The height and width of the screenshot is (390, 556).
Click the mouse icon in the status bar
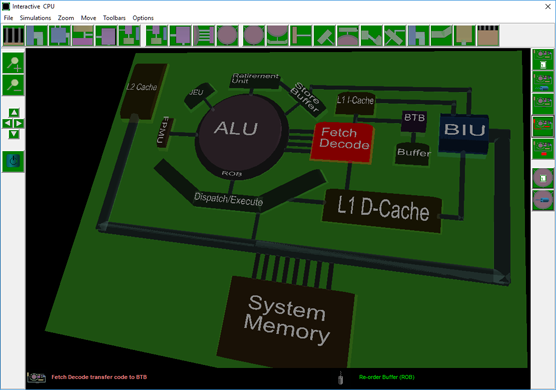coord(340,378)
